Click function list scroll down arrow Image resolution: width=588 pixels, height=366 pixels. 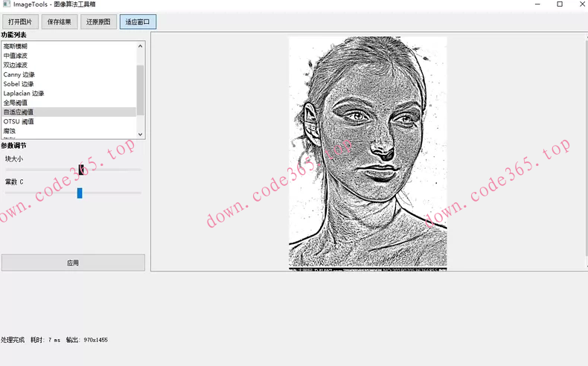(140, 134)
